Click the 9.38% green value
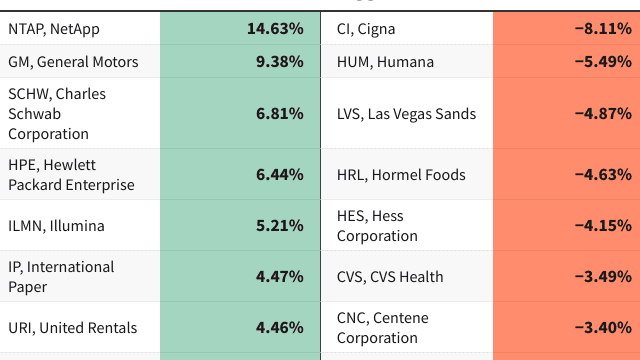The width and height of the screenshot is (640, 360). pos(280,61)
